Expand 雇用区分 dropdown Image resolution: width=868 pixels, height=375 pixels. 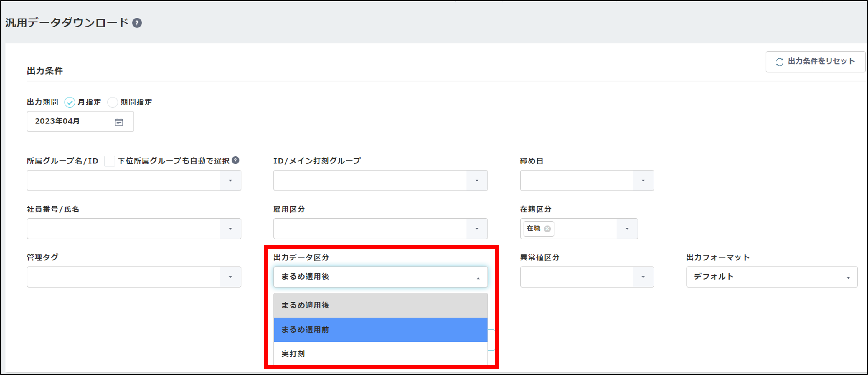477,229
